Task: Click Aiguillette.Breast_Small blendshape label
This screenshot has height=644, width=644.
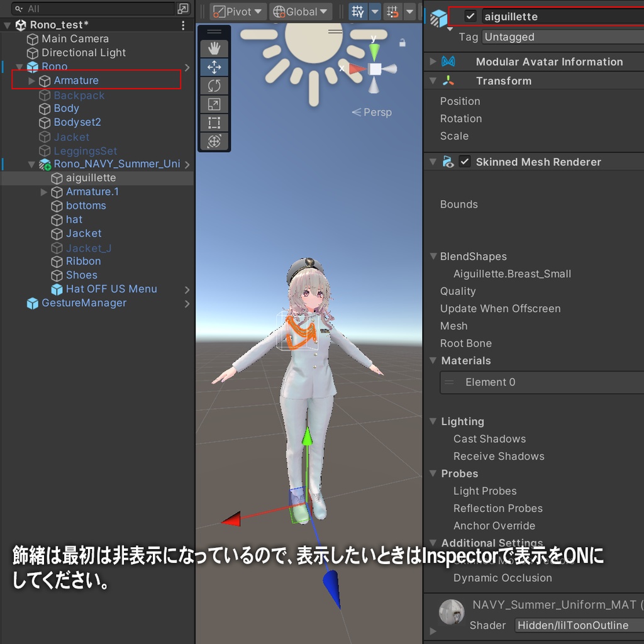Action: click(x=512, y=274)
